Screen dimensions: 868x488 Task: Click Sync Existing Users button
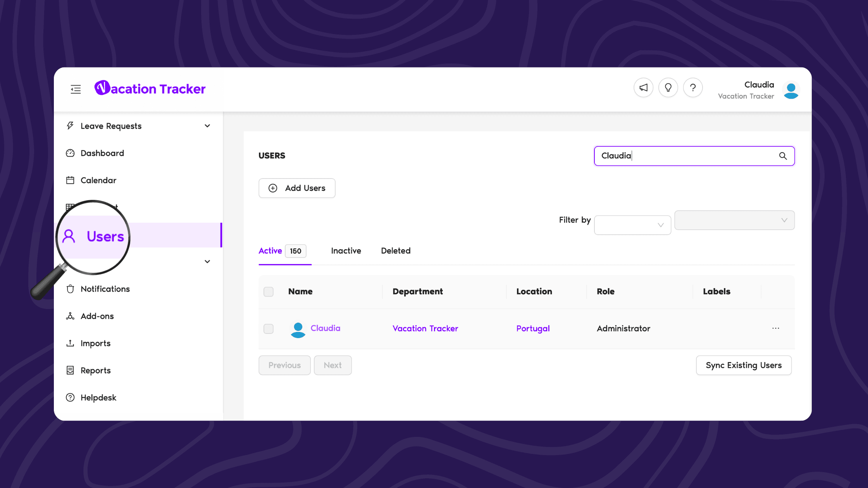744,365
